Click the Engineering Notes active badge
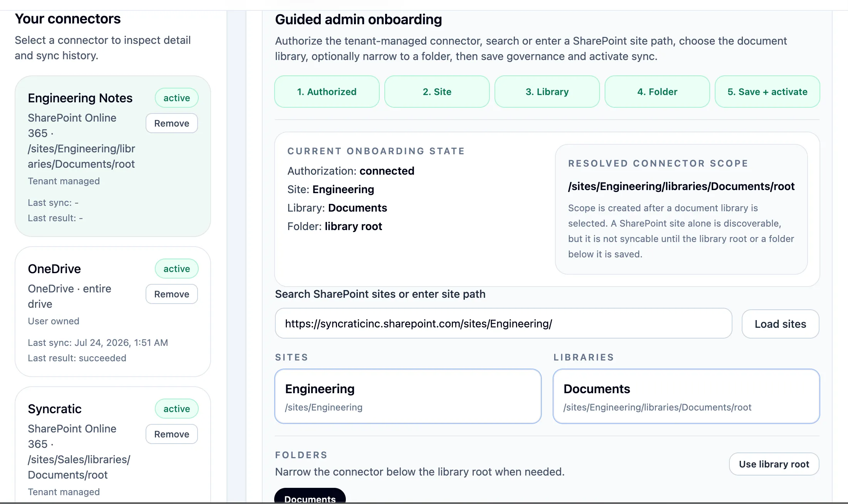Image resolution: width=848 pixels, height=504 pixels. [177, 98]
